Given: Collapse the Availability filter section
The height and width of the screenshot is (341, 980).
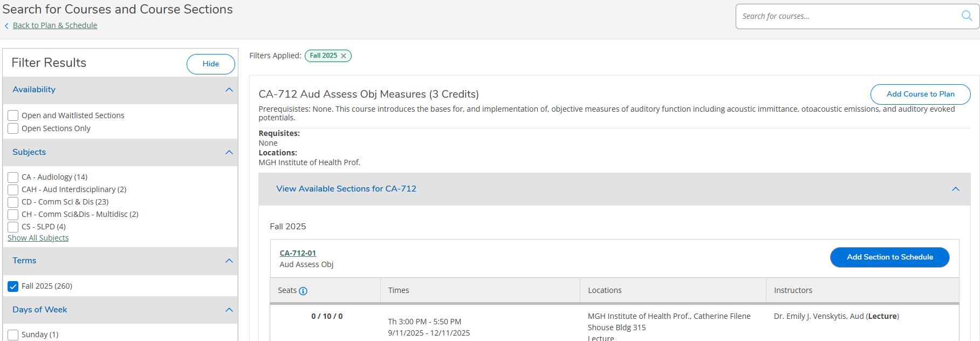Looking at the screenshot, I should tap(229, 90).
